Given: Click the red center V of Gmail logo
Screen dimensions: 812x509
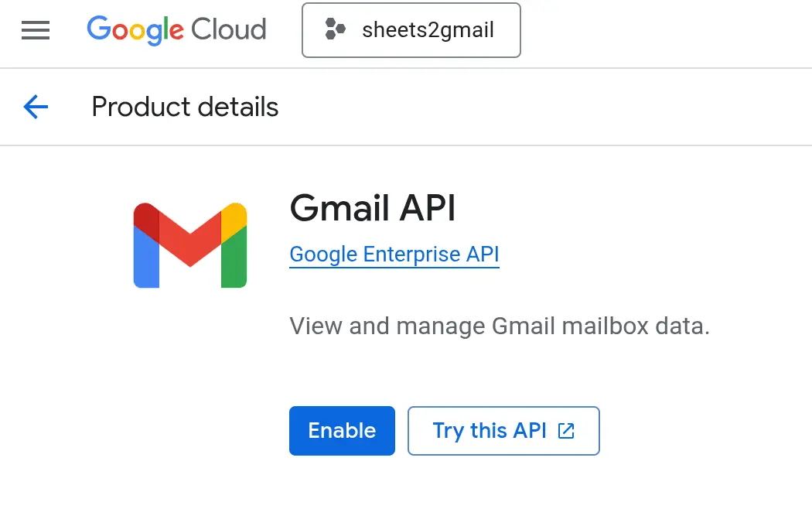Looking at the screenshot, I should 190,240.
